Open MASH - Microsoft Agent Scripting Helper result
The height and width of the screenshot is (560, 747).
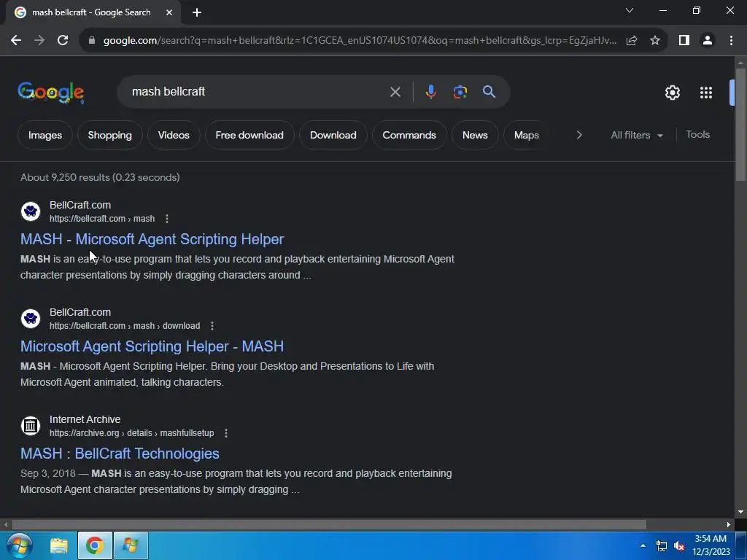tap(152, 239)
